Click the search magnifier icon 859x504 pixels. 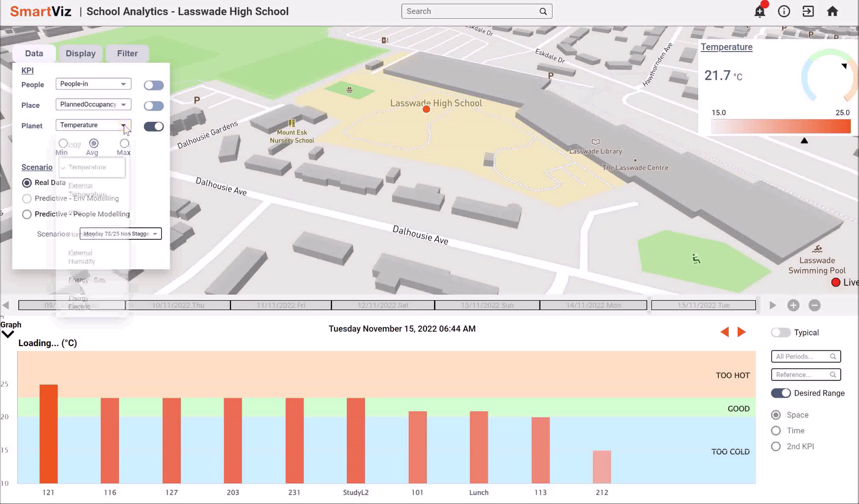(x=542, y=11)
